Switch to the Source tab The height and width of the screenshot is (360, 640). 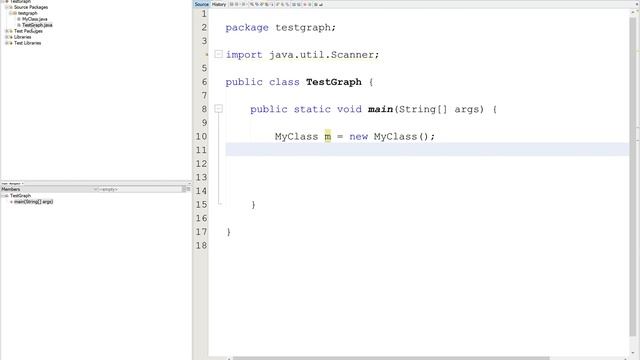pyautogui.click(x=202, y=4)
